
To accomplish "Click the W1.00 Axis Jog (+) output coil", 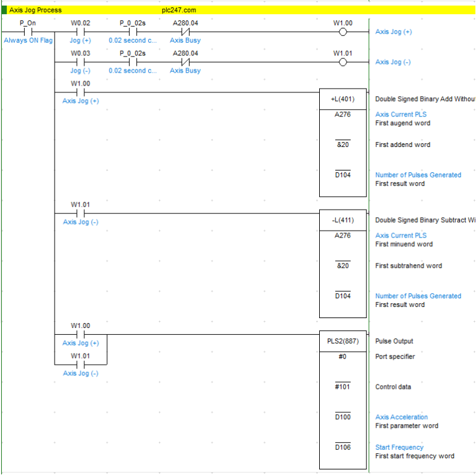I will pyautogui.click(x=343, y=32).
